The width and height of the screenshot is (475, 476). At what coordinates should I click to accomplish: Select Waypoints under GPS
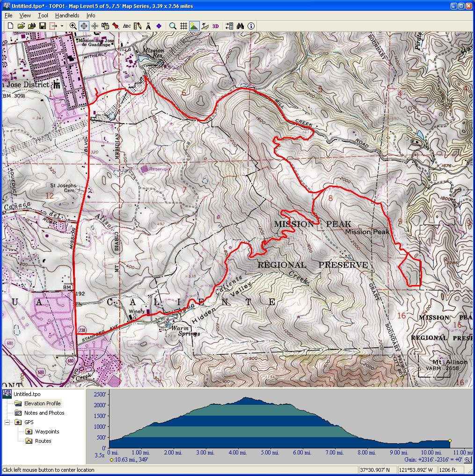click(47, 432)
